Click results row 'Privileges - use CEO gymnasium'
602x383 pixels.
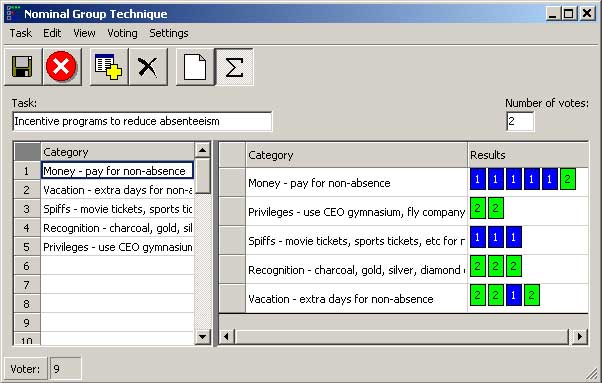click(356, 211)
